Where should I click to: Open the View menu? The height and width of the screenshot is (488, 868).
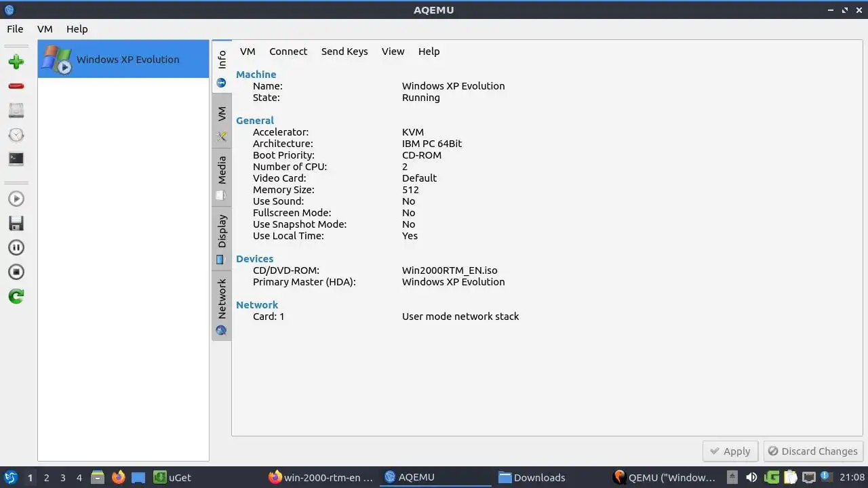393,52
